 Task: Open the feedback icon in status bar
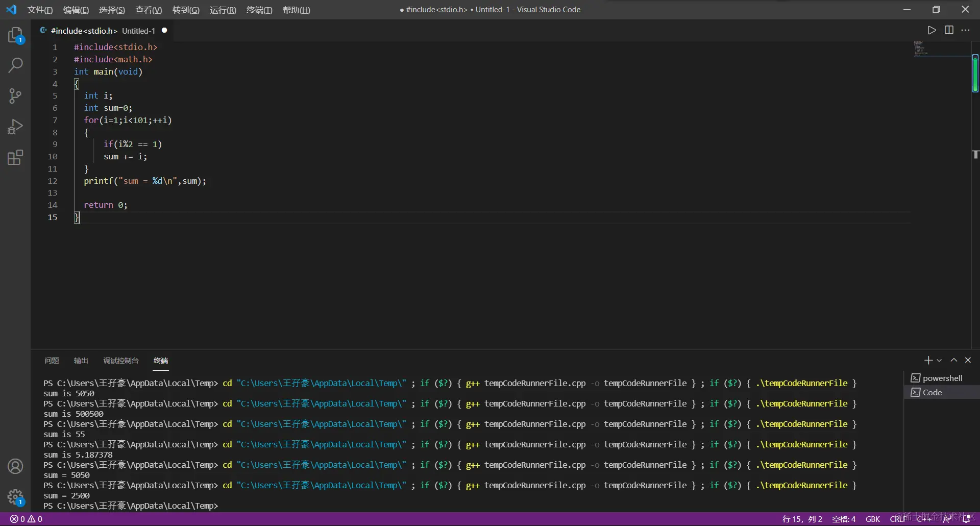tap(947, 519)
